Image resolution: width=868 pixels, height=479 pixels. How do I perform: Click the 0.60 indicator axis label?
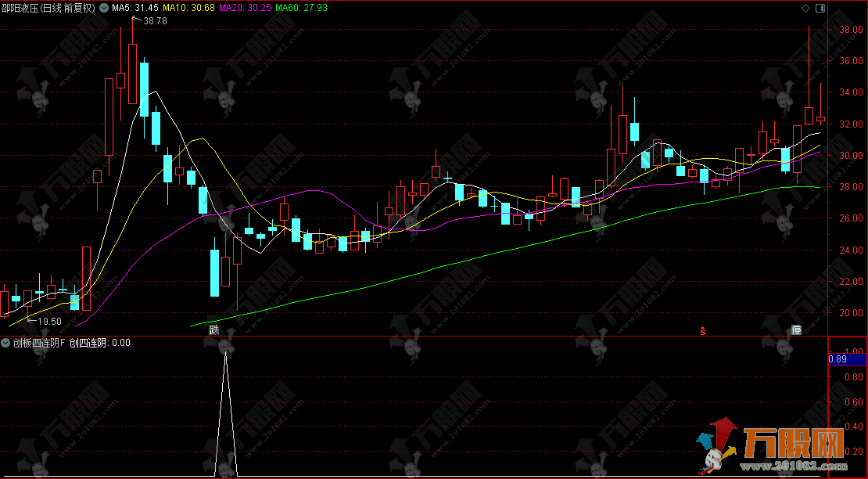(853, 402)
